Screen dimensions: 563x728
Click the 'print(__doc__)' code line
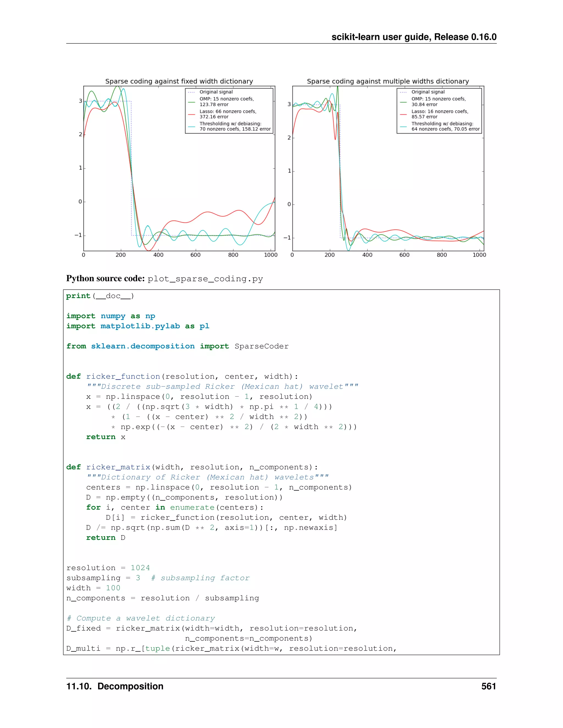click(100, 296)
